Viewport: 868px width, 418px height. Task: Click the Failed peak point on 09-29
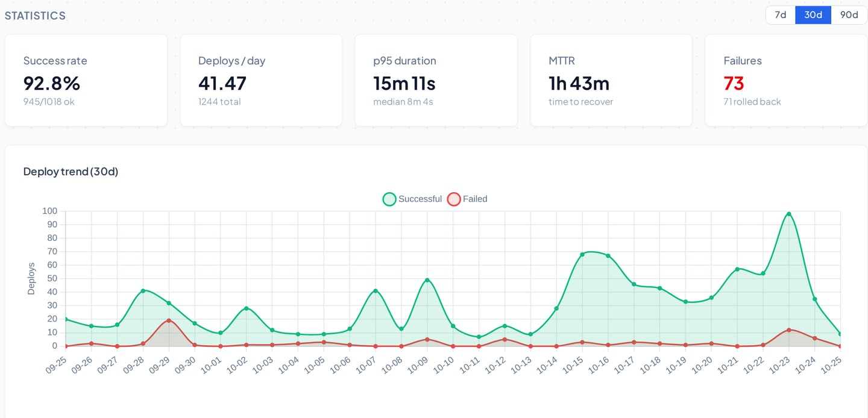[x=169, y=320]
